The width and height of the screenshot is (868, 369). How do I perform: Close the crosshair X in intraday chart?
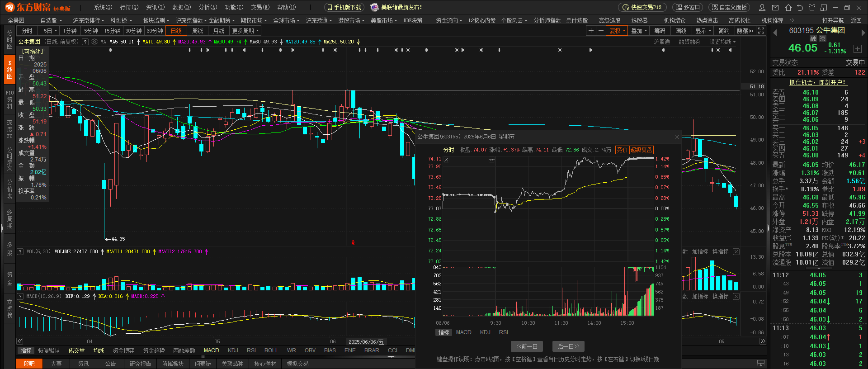(446, 159)
